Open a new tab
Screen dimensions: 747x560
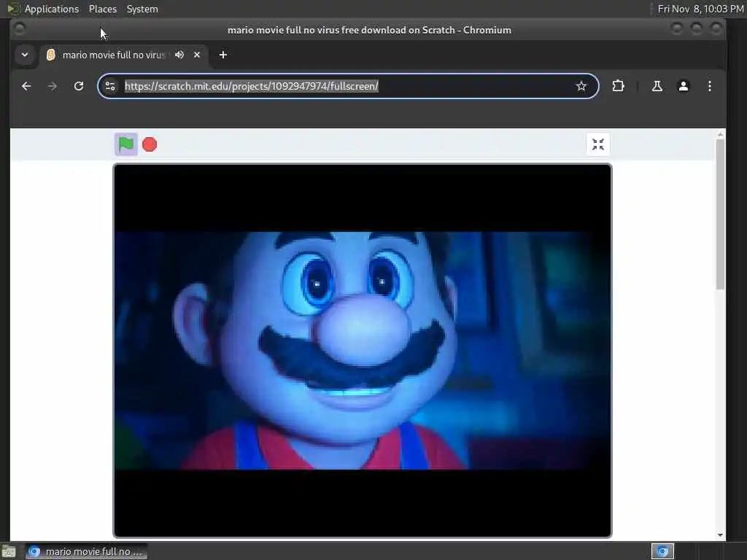(223, 55)
